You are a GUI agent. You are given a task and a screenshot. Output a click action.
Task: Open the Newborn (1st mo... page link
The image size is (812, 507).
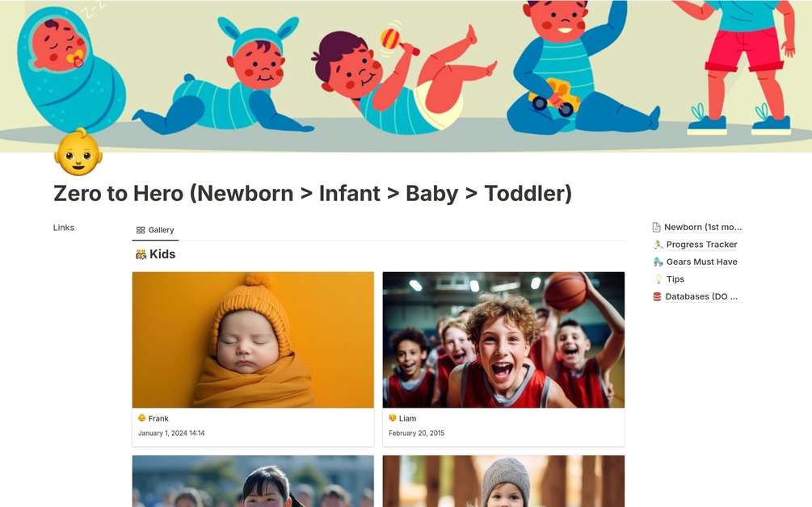tap(703, 227)
